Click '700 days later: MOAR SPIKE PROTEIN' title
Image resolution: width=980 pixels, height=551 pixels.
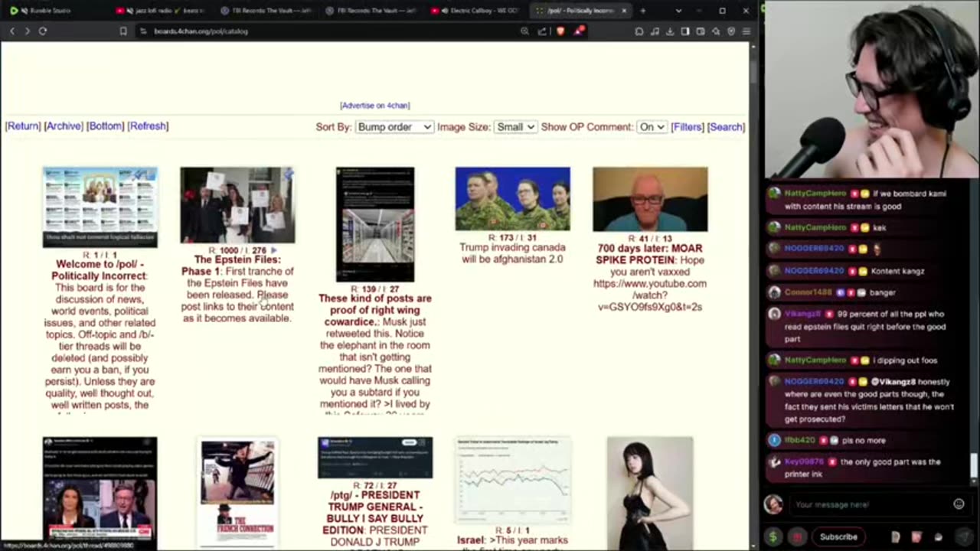click(x=650, y=254)
